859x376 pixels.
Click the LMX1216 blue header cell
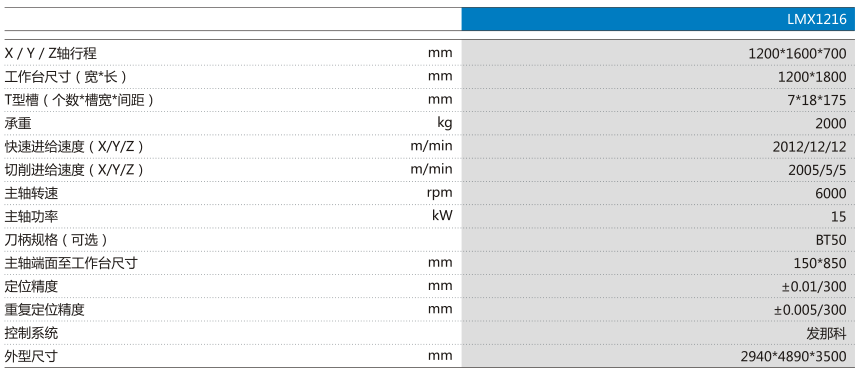click(660, 19)
